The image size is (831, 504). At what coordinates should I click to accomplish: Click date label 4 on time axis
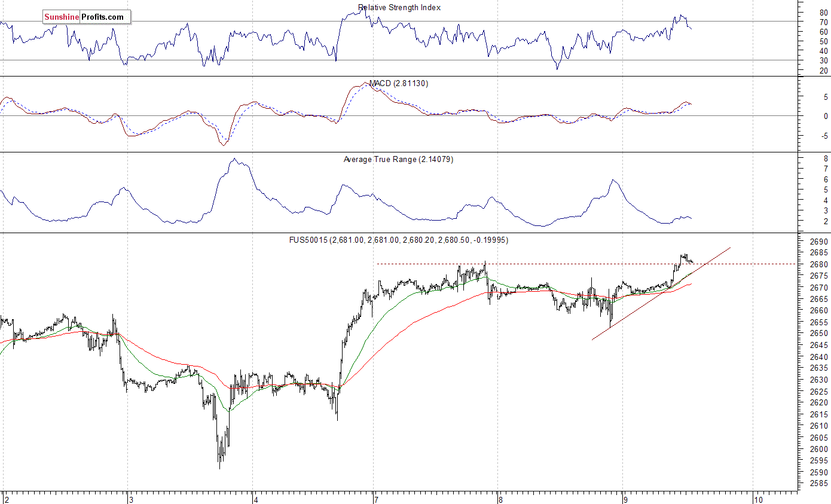pos(255,499)
